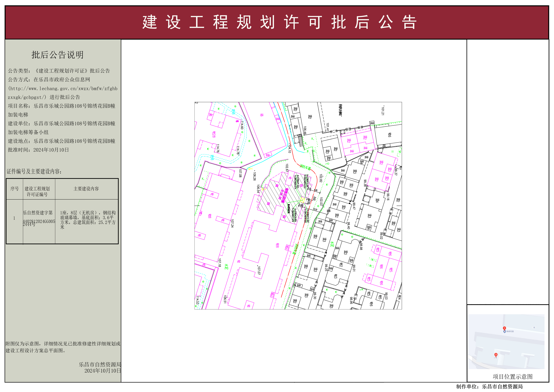554x392 pixels.
Task: Click the 批后公告说明 heading
Action: point(57,55)
